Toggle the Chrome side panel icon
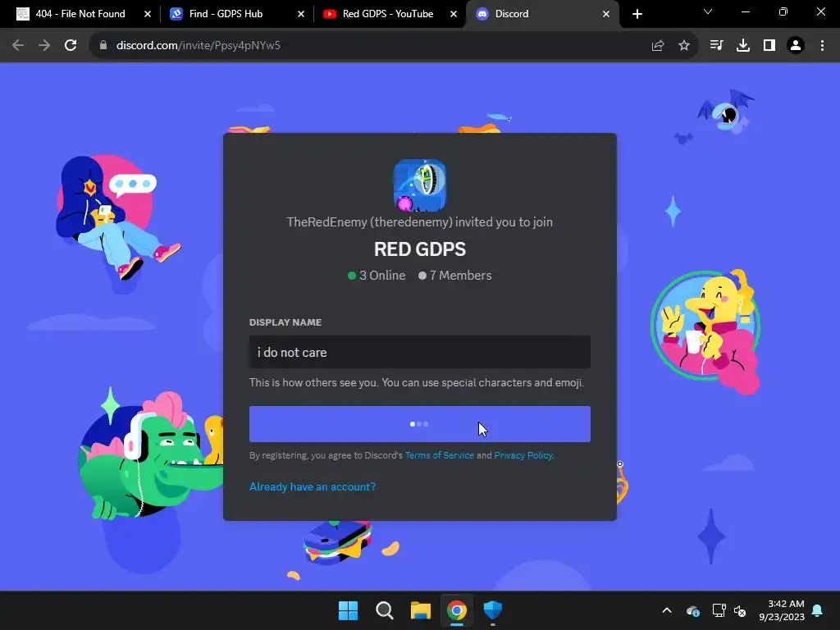 click(769, 45)
